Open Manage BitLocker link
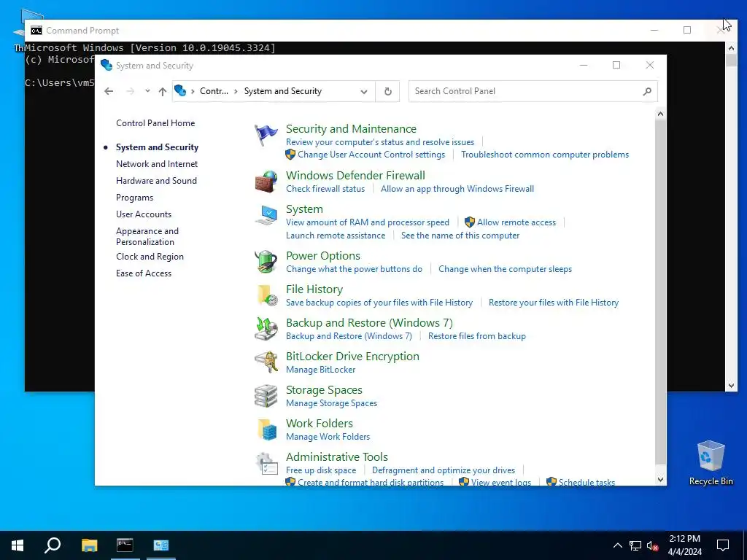Image resolution: width=747 pixels, height=560 pixels. (x=321, y=370)
